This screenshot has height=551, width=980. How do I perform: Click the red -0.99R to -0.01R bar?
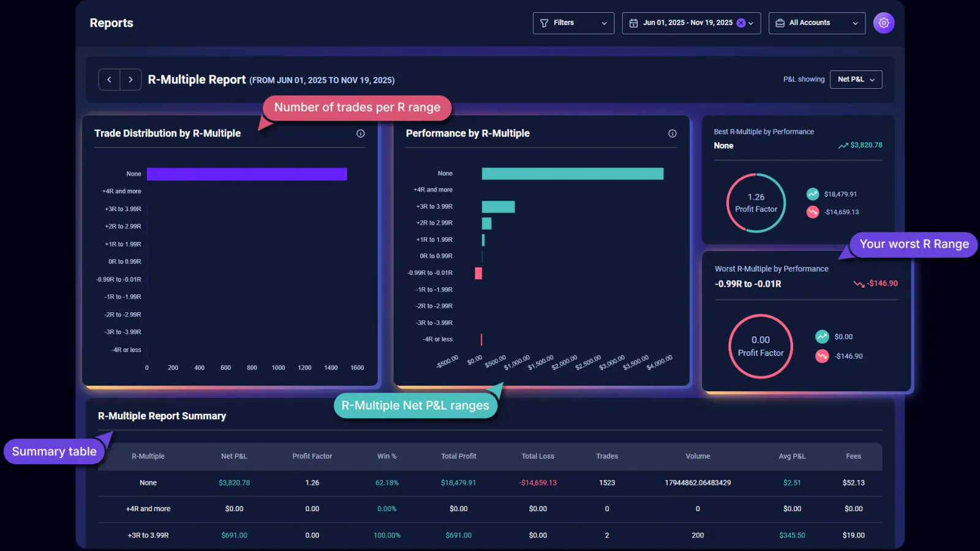(478, 273)
